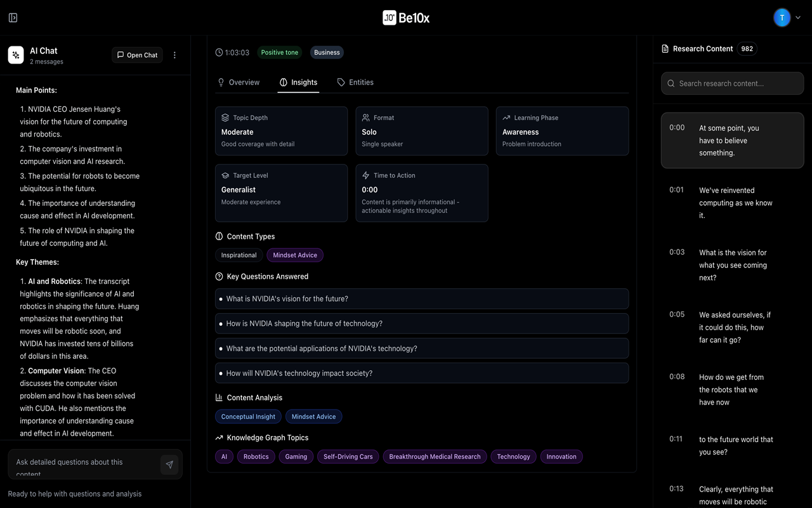Click the Entities tab tag icon

click(341, 83)
